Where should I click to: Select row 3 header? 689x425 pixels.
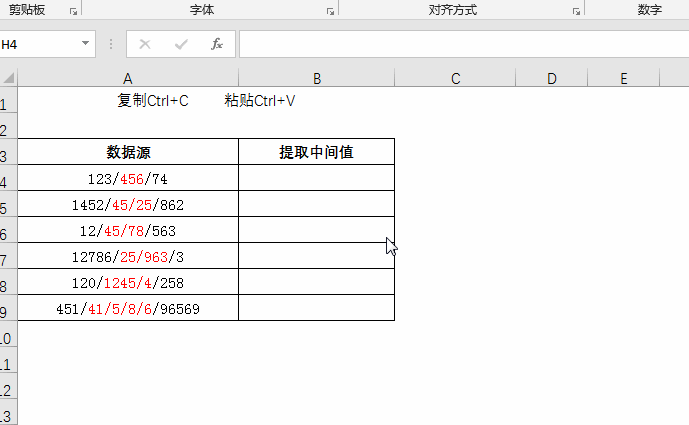coord(8,152)
